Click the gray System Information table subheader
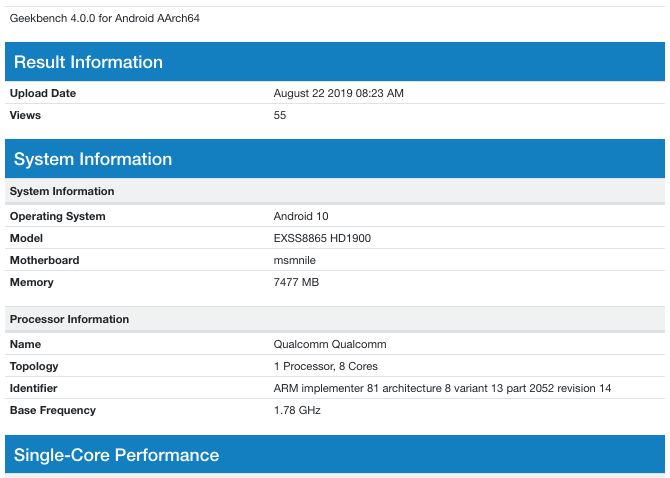Screen dimensions: 670x478 62,191
